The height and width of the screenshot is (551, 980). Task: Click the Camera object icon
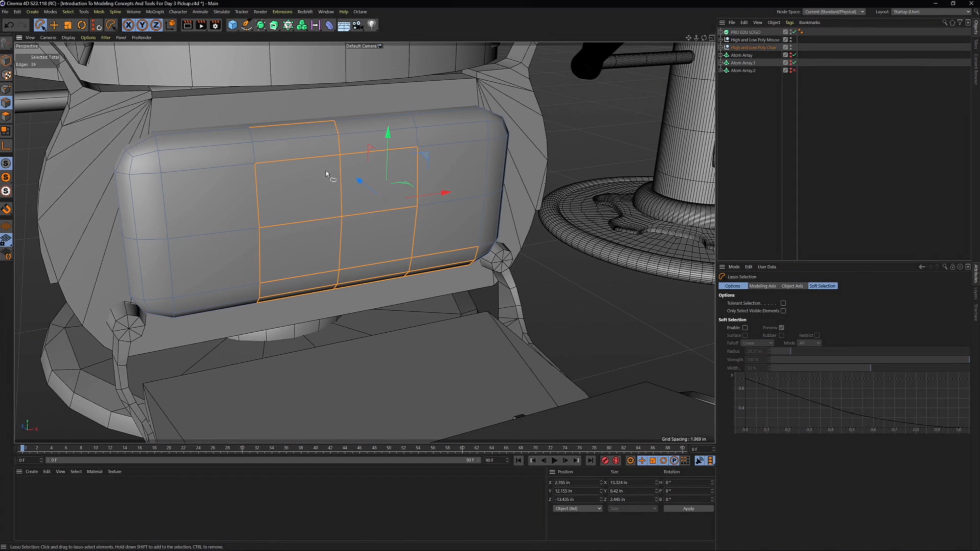pyautogui.click(x=358, y=25)
